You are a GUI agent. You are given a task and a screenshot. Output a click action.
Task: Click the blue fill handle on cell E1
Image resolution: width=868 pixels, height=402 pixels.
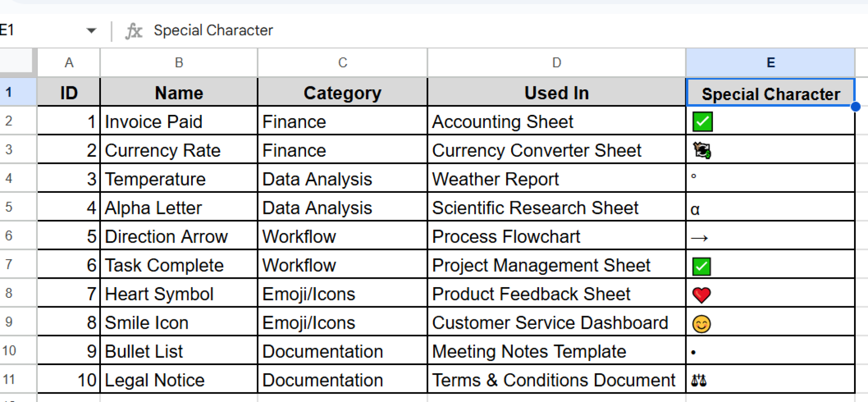[856, 107]
